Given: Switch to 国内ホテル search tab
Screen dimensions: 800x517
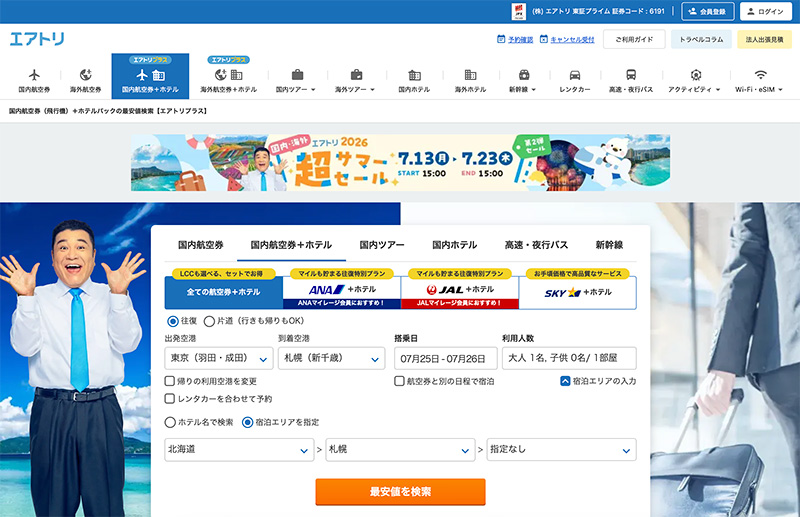Looking at the screenshot, I should point(455,245).
